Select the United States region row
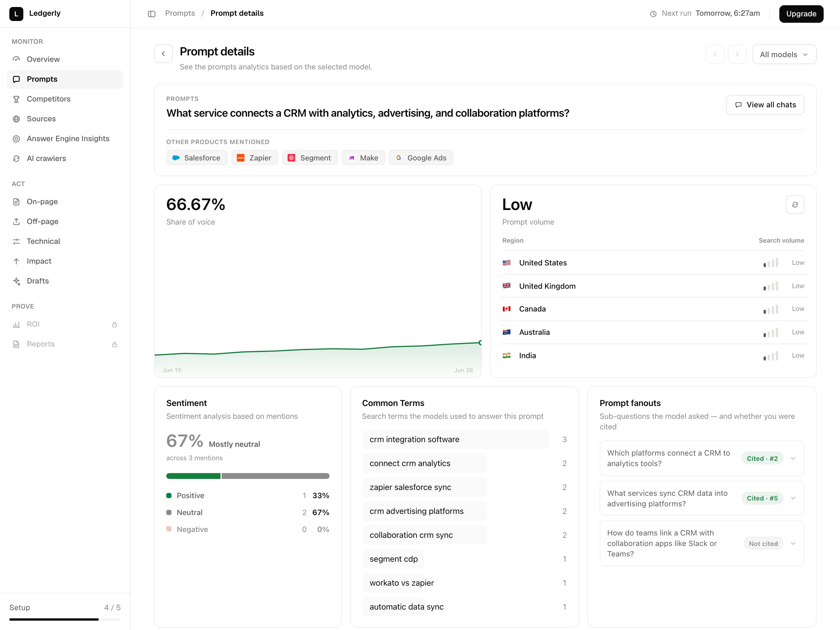 (x=653, y=263)
